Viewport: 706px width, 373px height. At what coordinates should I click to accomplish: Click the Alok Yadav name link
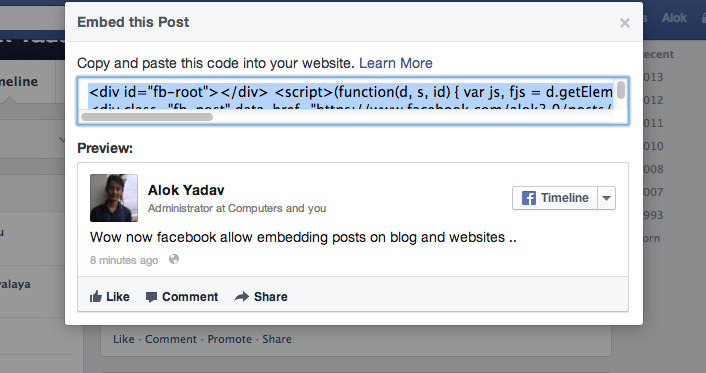[x=186, y=190]
